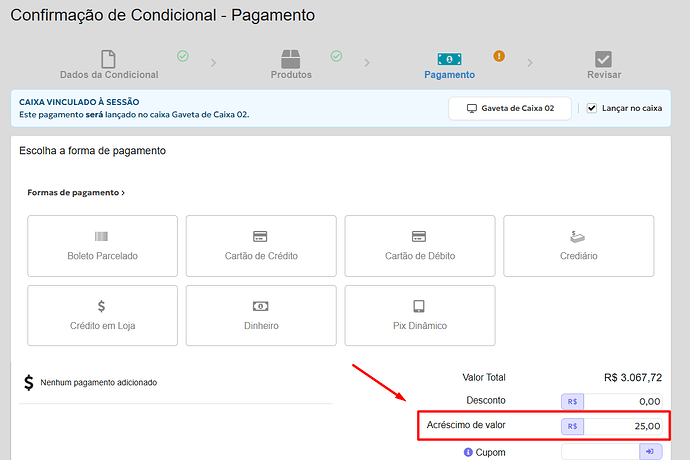The height and width of the screenshot is (460, 690).
Task: Click the Escolha a forma de pagamento heading
Action: pos(92,151)
